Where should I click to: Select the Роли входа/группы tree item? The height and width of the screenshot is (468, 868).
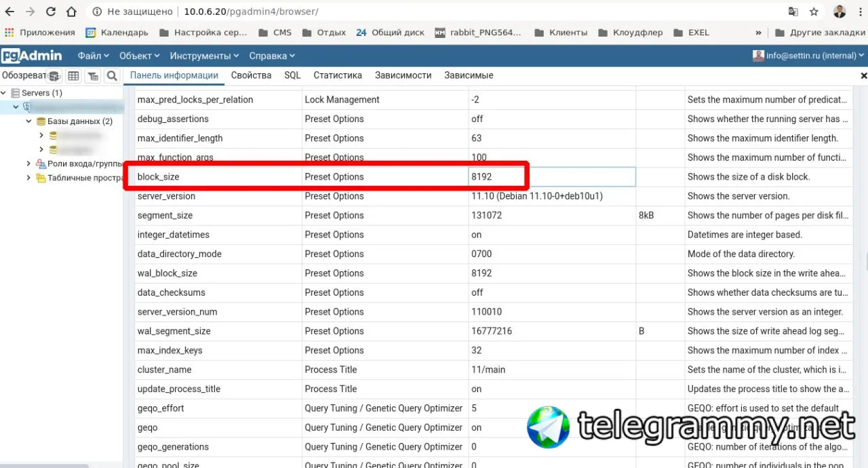pyautogui.click(x=85, y=163)
